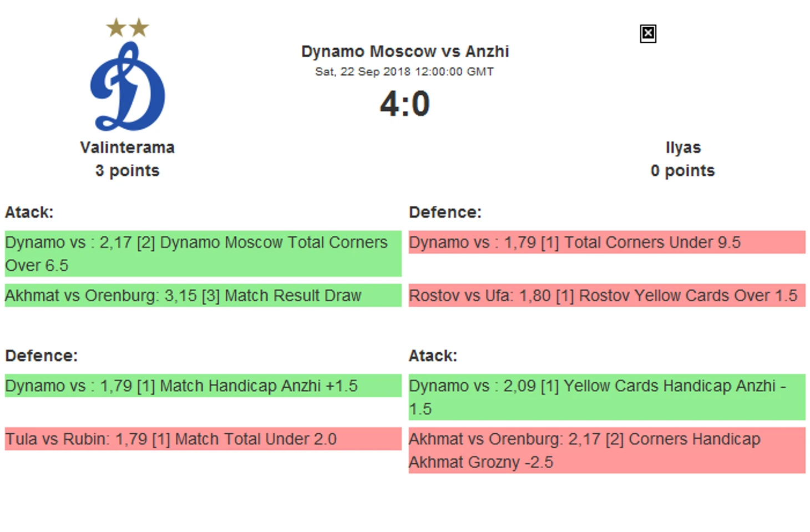Click the 4:0 match score
This screenshot has height=532, width=810.
(x=405, y=104)
